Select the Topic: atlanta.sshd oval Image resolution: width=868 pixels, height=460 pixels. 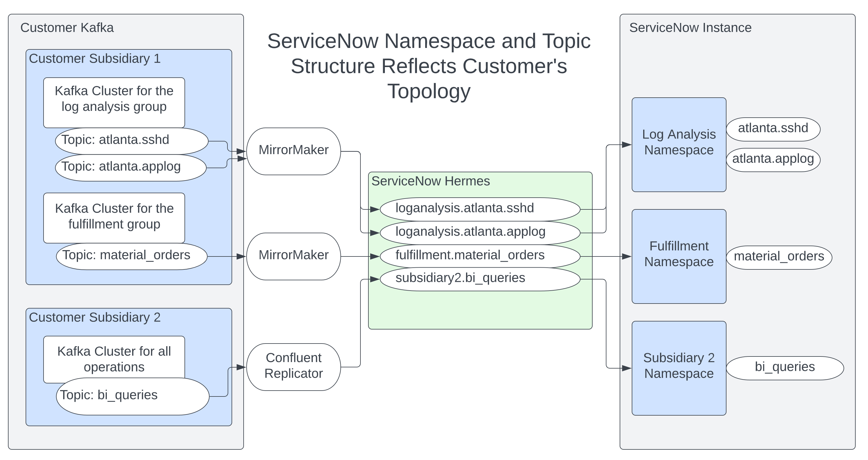tap(132, 141)
